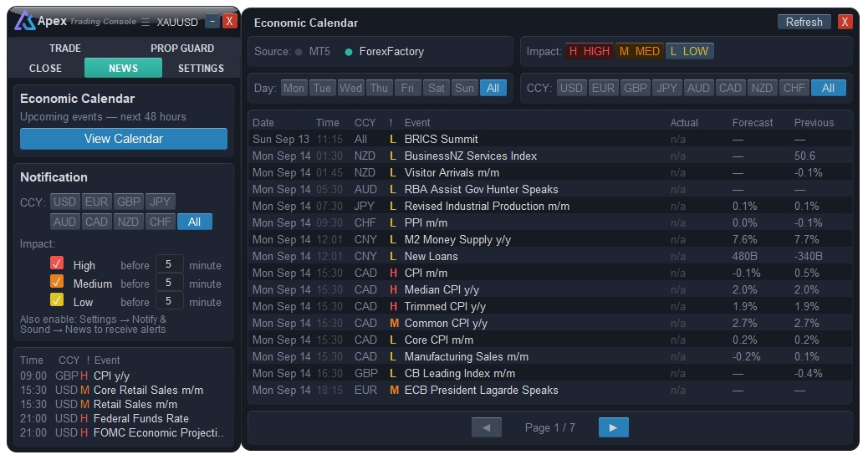Click the Apex logo icon
The image size is (868, 460).
click(24, 21)
